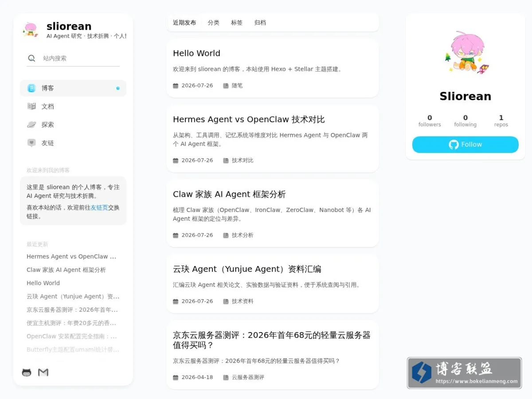Click the sliorean avatar logo in sidebar

pos(31,30)
